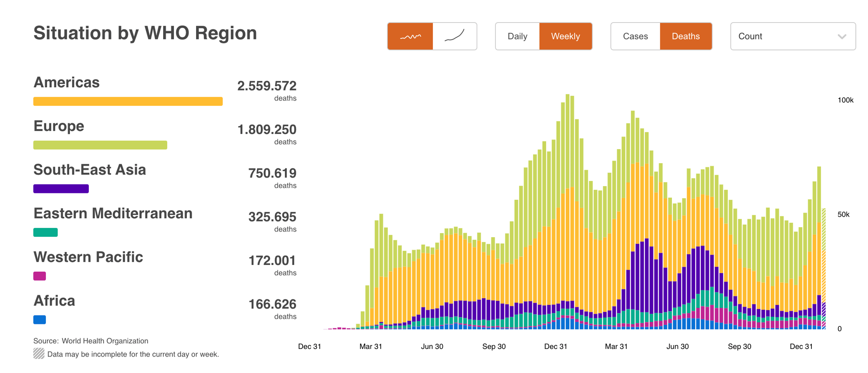
Task: Click the South-East Asia purple bar
Action: click(61, 189)
